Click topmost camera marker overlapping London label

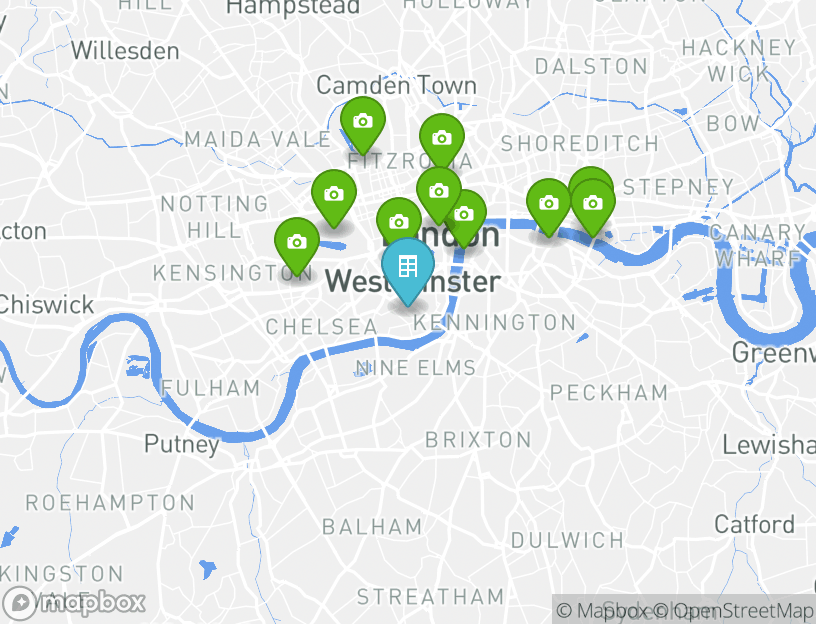439,194
